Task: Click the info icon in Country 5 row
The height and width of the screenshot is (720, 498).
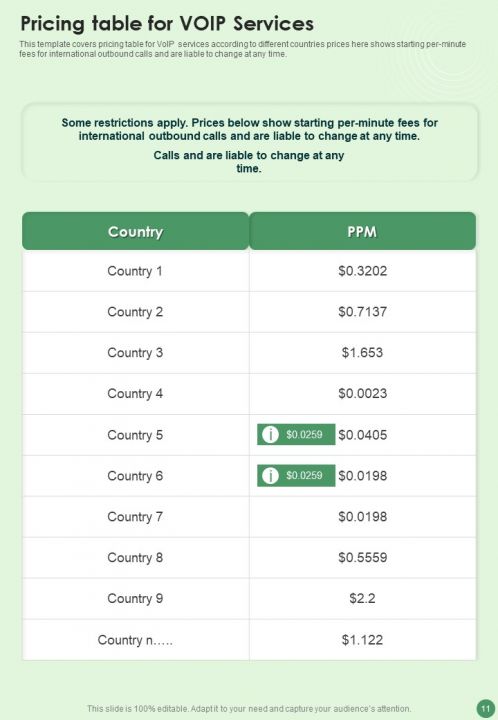Action: pyautogui.click(x=270, y=434)
